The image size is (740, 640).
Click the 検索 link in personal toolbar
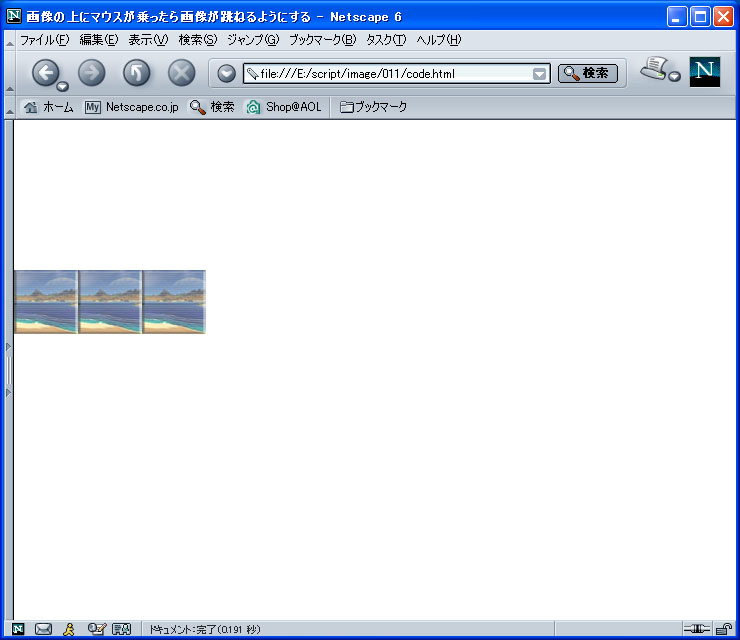click(212, 108)
